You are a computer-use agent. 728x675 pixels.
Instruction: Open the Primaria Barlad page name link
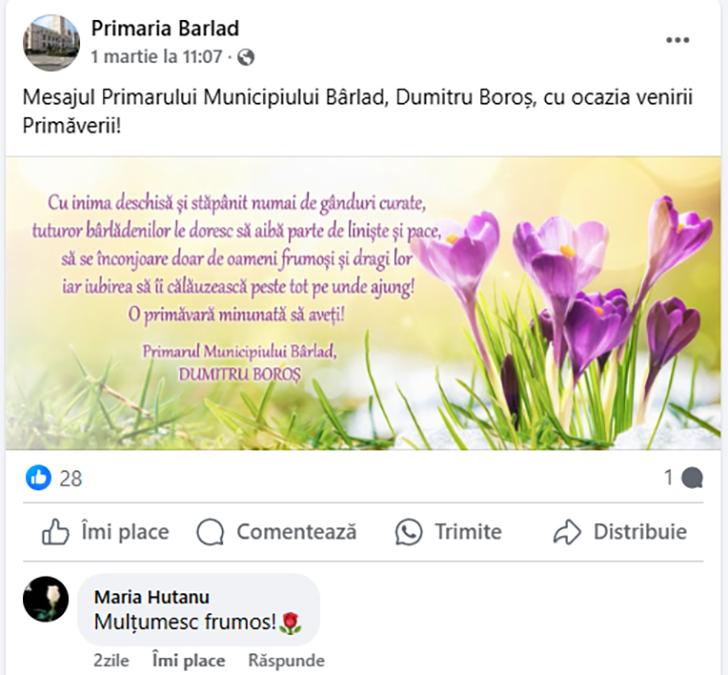pos(165,28)
